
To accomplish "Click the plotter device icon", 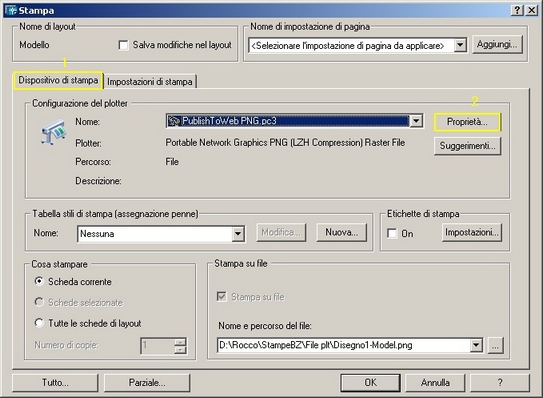I will [53, 132].
